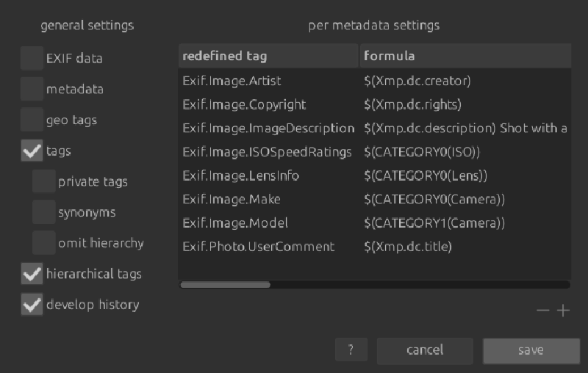The width and height of the screenshot is (588, 373).
Task: Enable the EXIF data checkbox
Action: (x=32, y=58)
